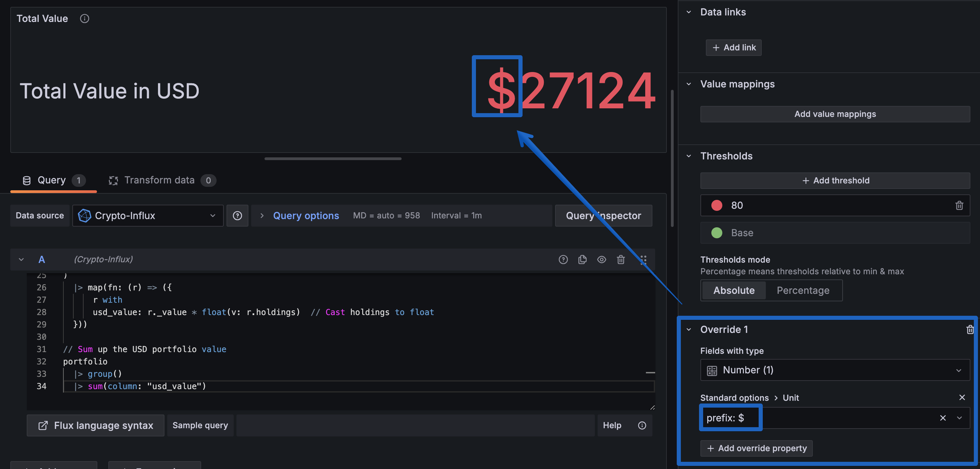Open query help via the question mark icon

click(563, 259)
